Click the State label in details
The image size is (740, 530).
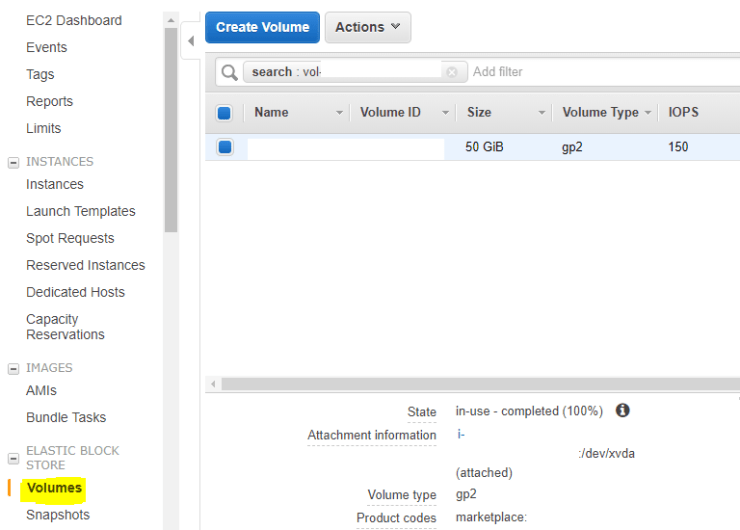click(x=422, y=412)
